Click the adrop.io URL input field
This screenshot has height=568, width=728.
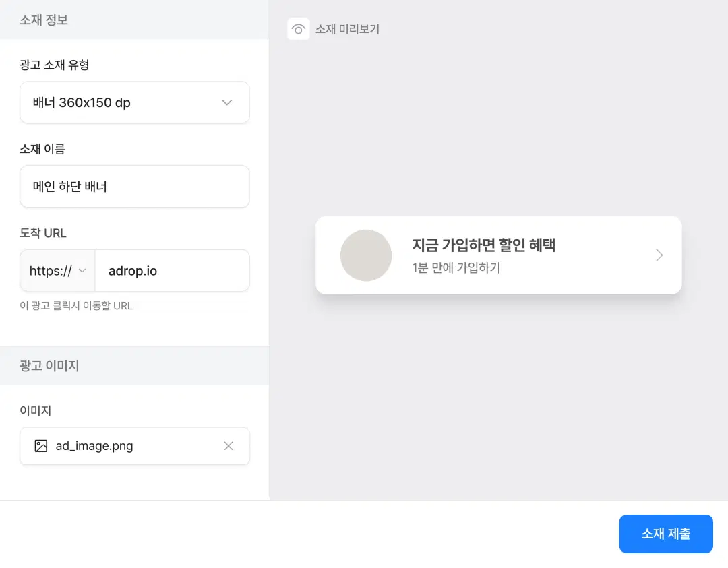coord(172,271)
